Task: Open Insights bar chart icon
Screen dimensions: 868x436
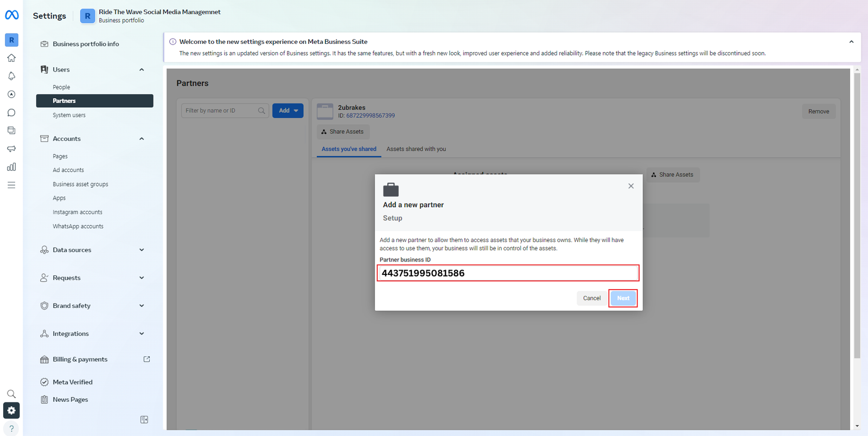Action: [11, 167]
